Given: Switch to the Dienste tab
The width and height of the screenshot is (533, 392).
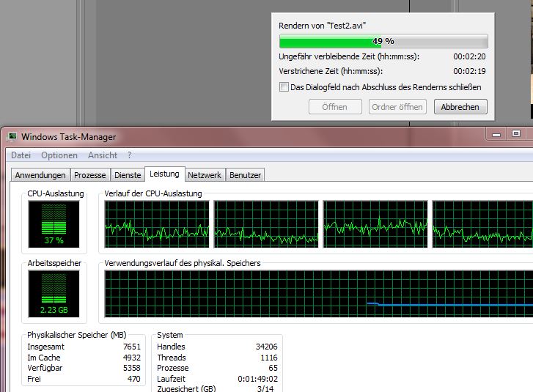Looking at the screenshot, I should click(x=128, y=175).
